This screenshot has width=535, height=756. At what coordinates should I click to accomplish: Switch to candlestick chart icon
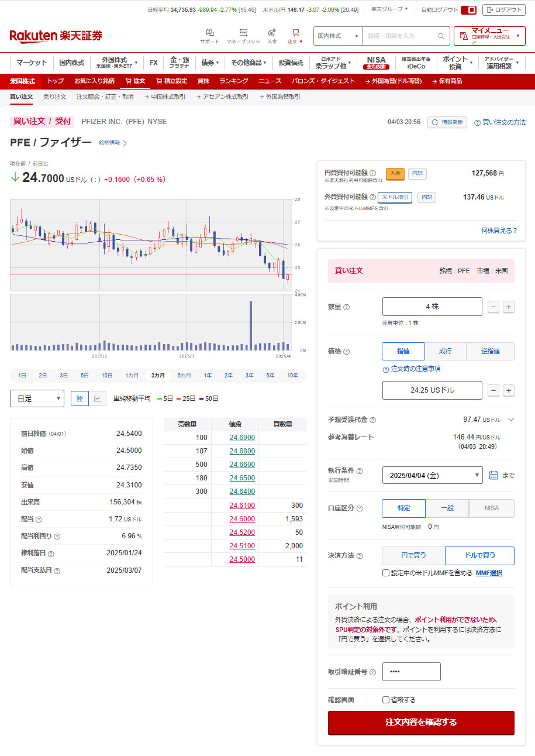(x=80, y=398)
